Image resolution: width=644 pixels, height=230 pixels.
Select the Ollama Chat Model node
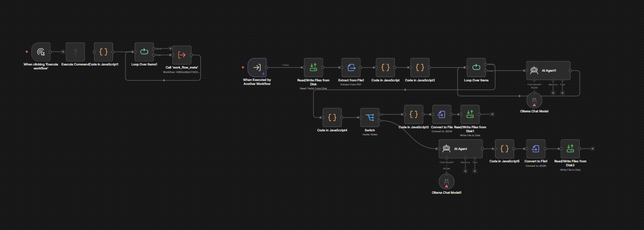tap(534, 100)
